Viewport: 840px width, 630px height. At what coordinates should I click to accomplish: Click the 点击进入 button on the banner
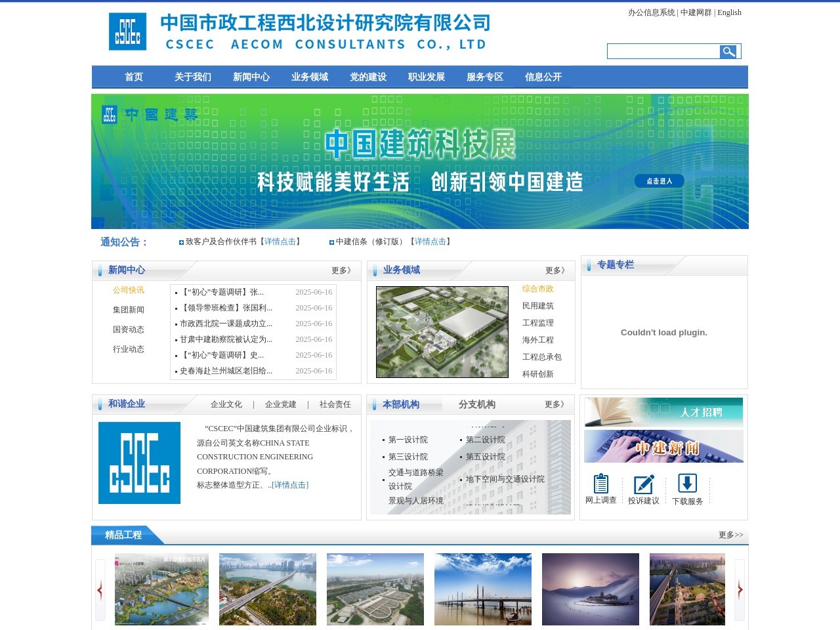point(660,181)
